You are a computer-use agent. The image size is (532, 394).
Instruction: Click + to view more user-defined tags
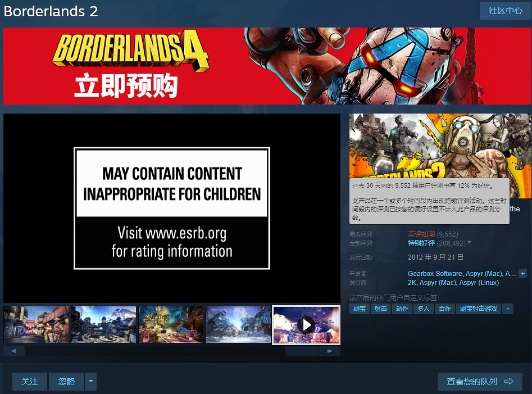pyautogui.click(x=508, y=309)
